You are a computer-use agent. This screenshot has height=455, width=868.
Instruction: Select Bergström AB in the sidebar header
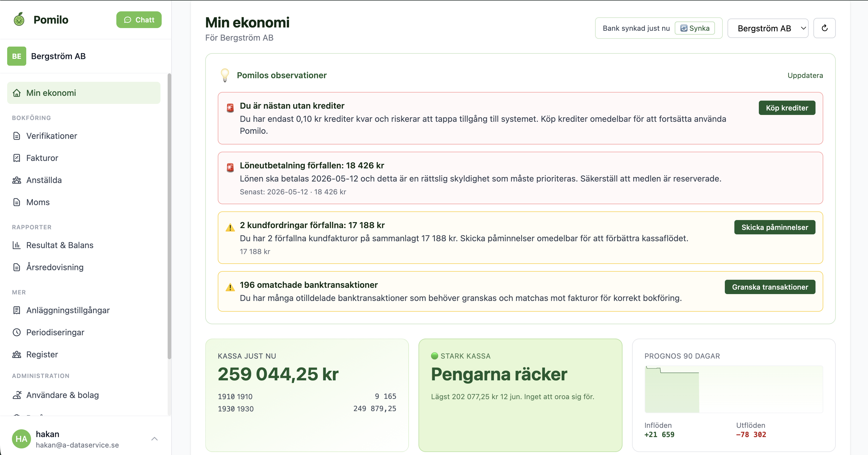point(58,56)
